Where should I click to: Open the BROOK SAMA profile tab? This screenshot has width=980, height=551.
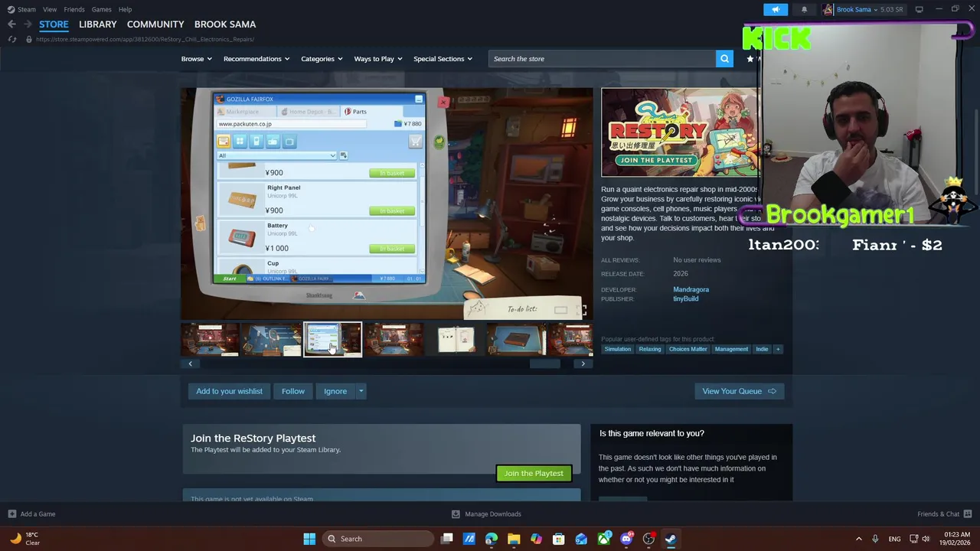(225, 24)
